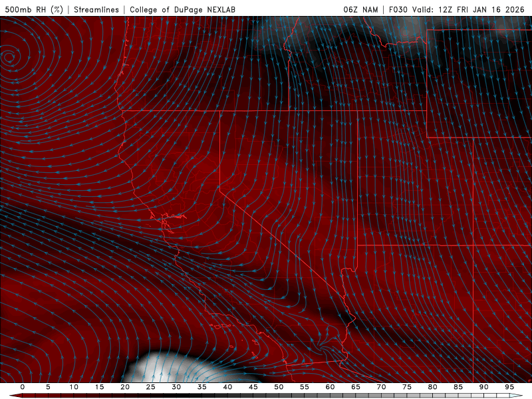This screenshot has width=532, height=399.
Task: Click the 'Streamlines' label in header
Action: pyautogui.click(x=96, y=9)
